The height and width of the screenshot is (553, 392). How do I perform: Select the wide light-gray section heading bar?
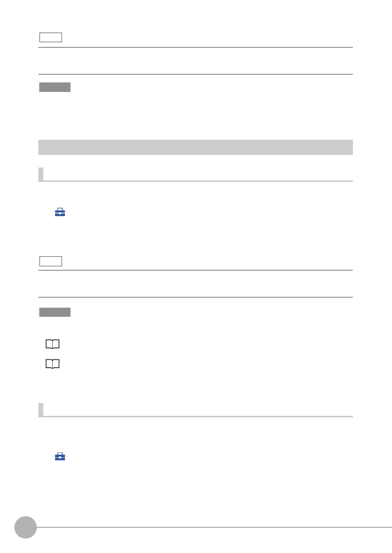coord(196,147)
